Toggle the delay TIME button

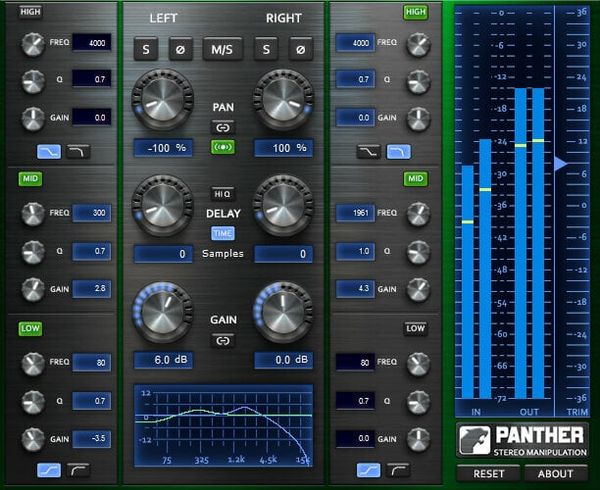click(222, 233)
